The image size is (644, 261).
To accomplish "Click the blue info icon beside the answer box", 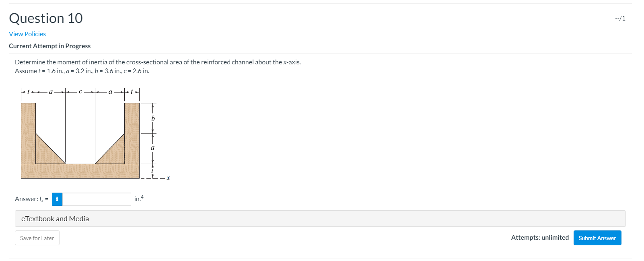I will [x=57, y=199].
